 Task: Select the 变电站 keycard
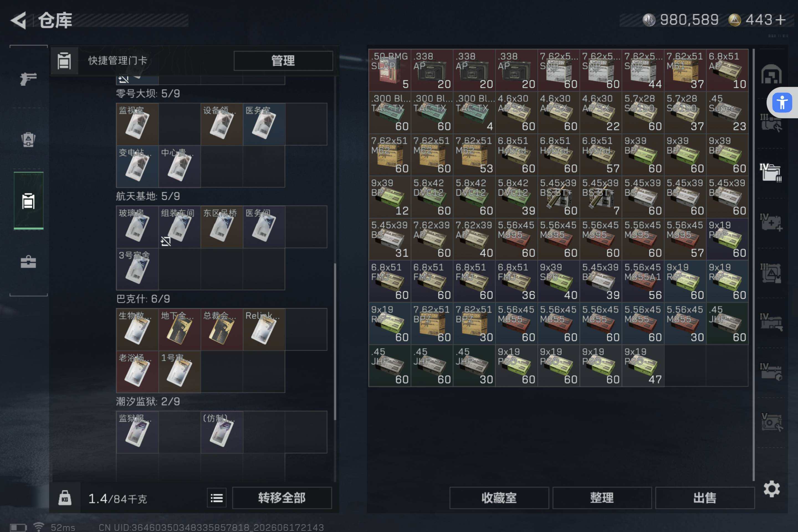(137, 166)
